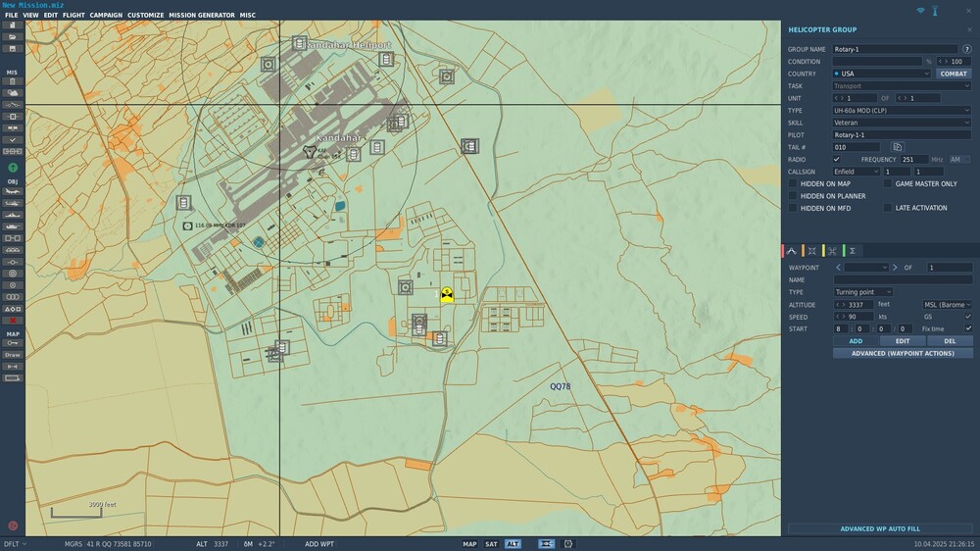Select the Add ship group tool

(x=12, y=215)
